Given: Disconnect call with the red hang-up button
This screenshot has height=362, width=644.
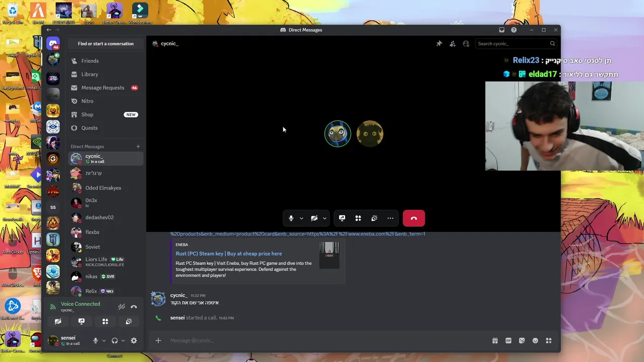Looking at the screenshot, I should tap(414, 218).
